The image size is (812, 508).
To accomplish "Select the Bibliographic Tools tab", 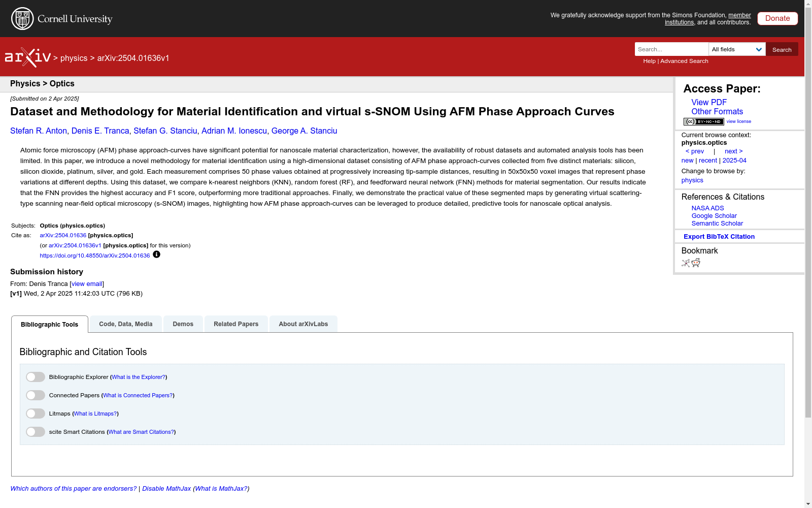I will click(50, 324).
